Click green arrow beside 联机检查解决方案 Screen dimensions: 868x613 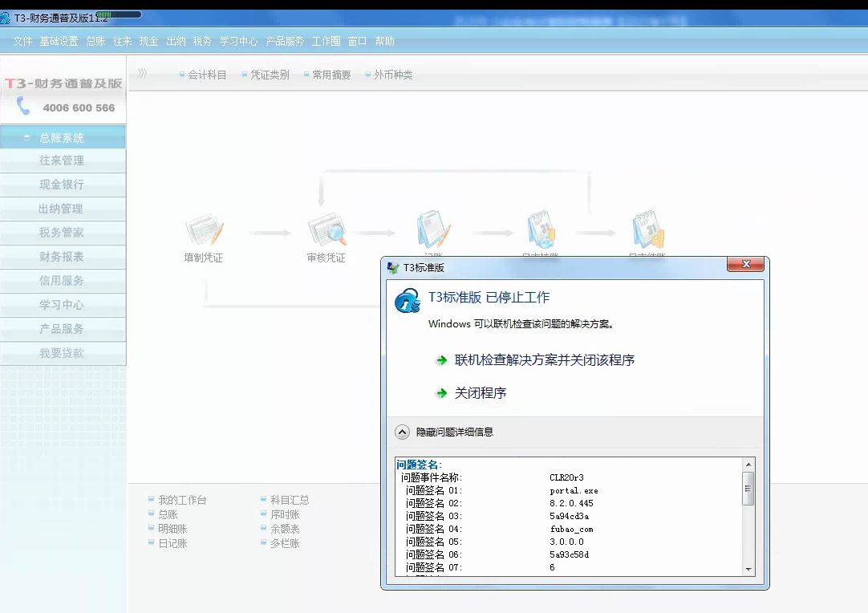click(441, 360)
